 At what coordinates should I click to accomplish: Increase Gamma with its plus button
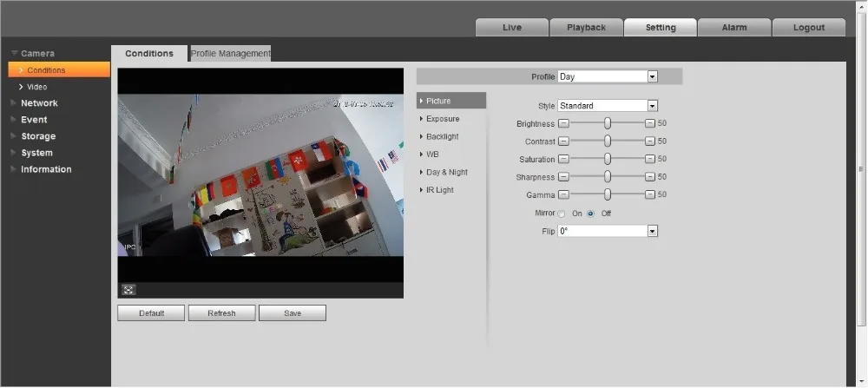[650, 194]
